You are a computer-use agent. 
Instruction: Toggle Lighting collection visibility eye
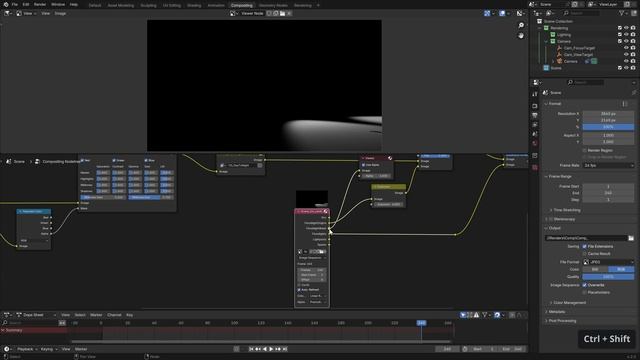[626, 35]
